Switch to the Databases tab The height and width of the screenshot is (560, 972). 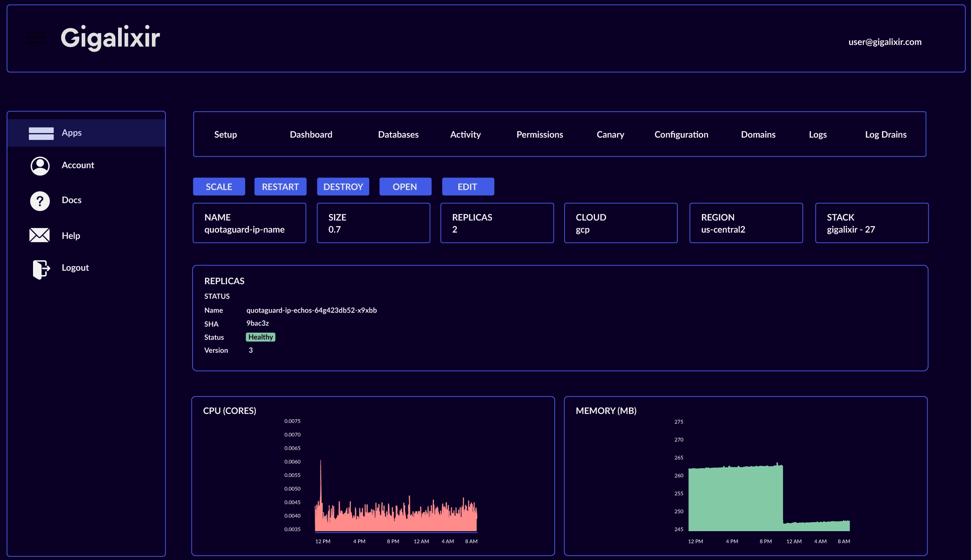pyautogui.click(x=398, y=134)
